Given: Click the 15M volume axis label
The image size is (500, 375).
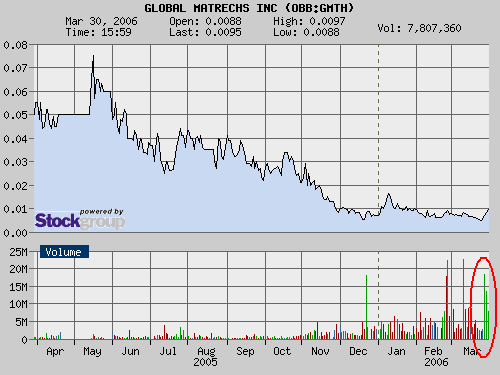Looking at the screenshot, I should point(18,287).
